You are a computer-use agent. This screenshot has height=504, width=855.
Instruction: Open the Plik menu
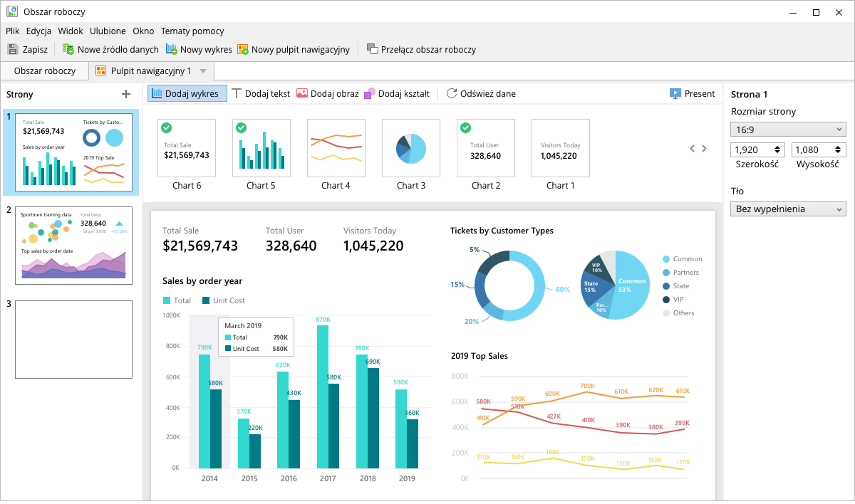pos(13,31)
